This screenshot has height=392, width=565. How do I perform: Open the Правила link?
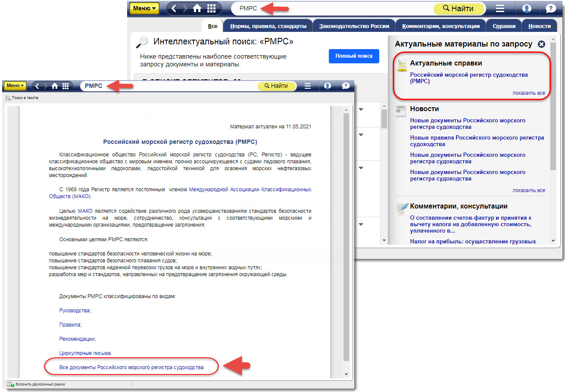click(70, 325)
